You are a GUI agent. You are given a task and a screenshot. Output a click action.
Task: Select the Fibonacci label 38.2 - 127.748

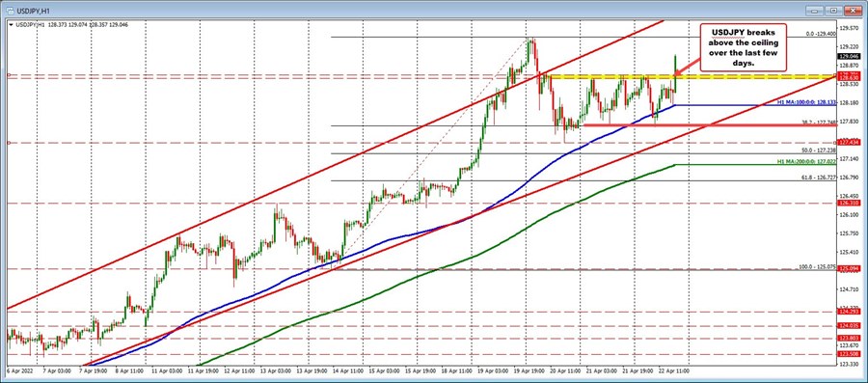coord(819,123)
